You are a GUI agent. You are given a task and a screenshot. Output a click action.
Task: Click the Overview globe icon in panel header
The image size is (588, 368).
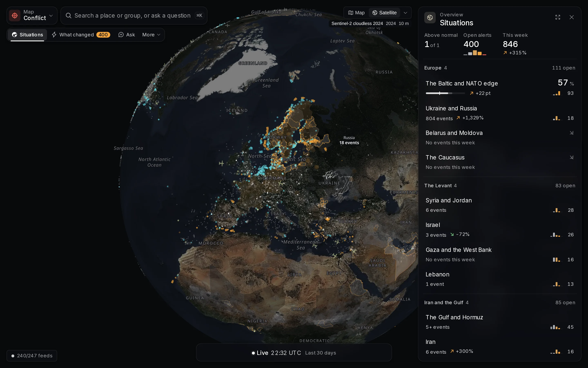coord(430,18)
